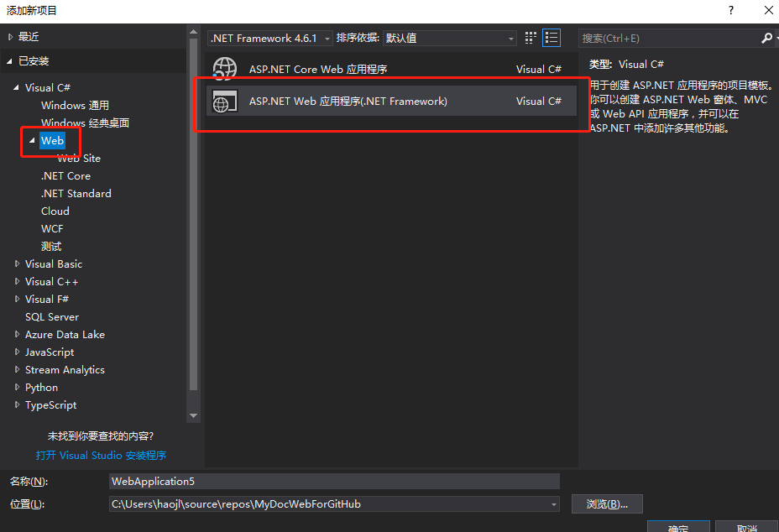Viewport: 779px width, 532px height.
Task: Click the 取消 cancel button
Action: coord(747,526)
